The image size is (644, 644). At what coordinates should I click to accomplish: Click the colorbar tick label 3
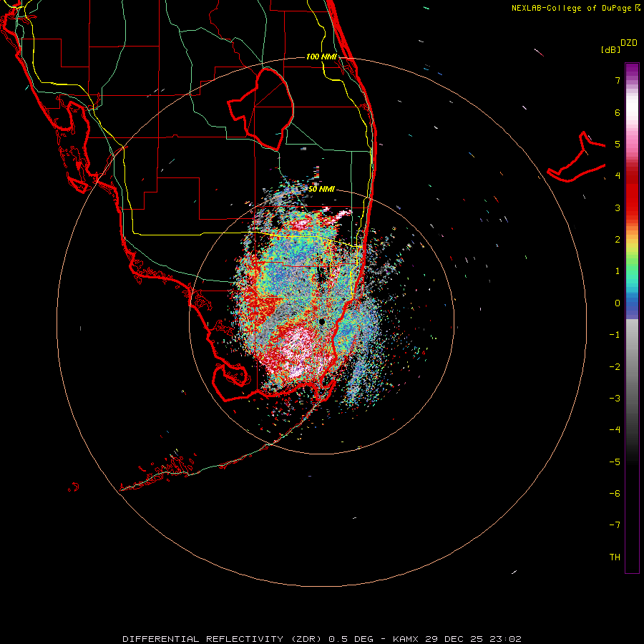pyautogui.click(x=618, y=208)
